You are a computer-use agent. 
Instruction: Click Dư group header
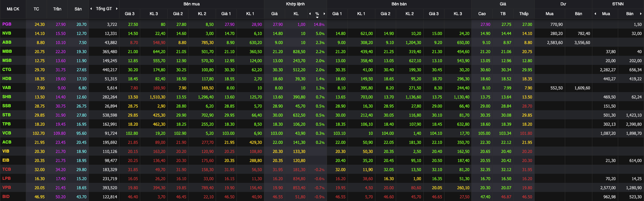[563, 4]
